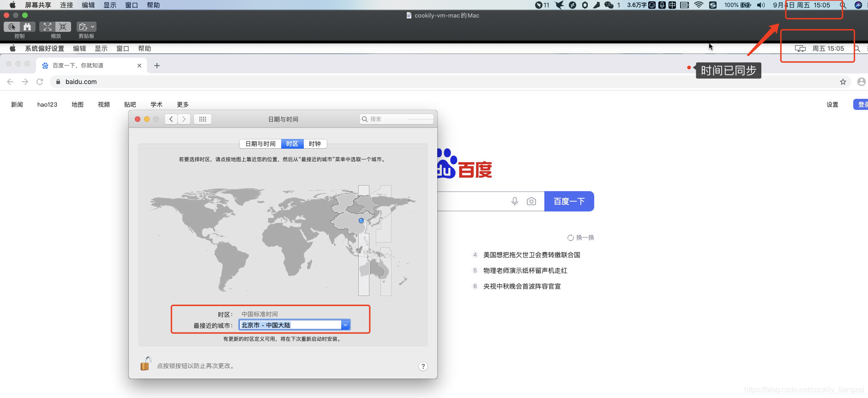Click the lock icon to prevent changes
868x398 pixels.
click(x=145, y=364)
